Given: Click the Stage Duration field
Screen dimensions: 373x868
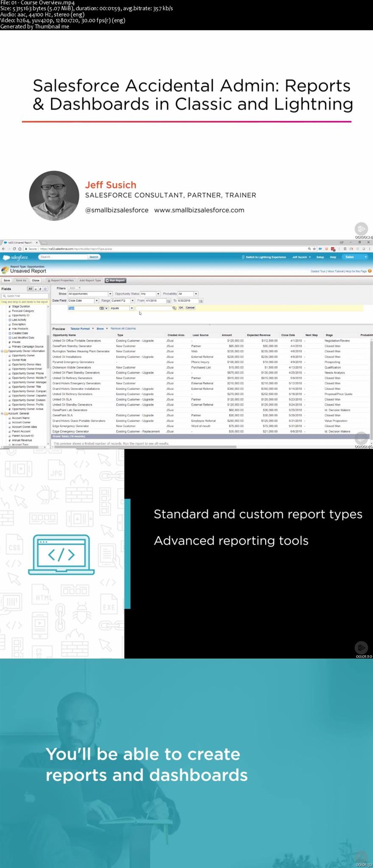Looking at the screenshot, I should (21, 306).
